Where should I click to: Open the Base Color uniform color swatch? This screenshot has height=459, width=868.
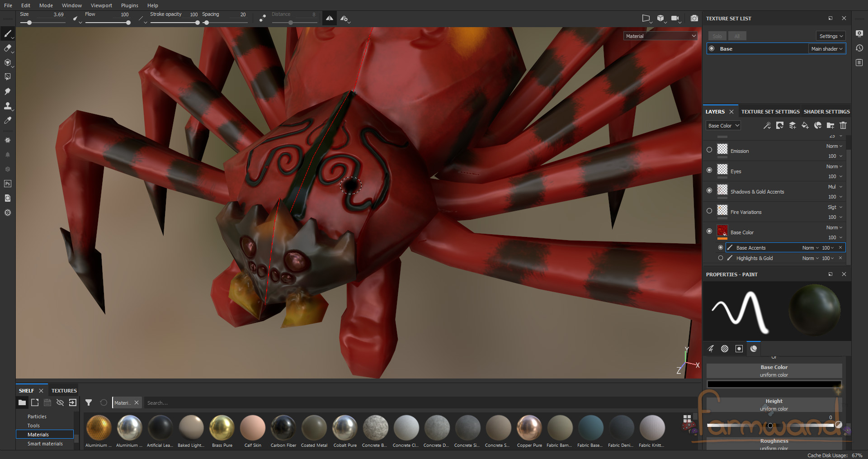tap(774, 384)
